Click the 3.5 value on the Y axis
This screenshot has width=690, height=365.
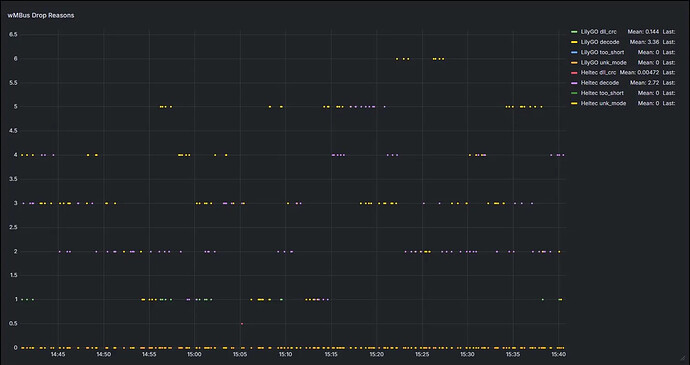pyautogui.click(x=13, y=179)
